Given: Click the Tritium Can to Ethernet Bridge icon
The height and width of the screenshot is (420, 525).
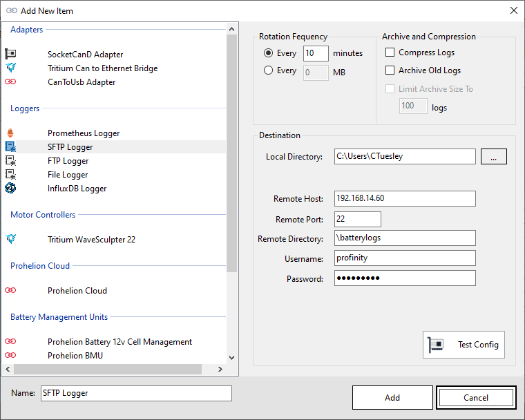Looking at the screenshot, I should click(x=10, y=68).
